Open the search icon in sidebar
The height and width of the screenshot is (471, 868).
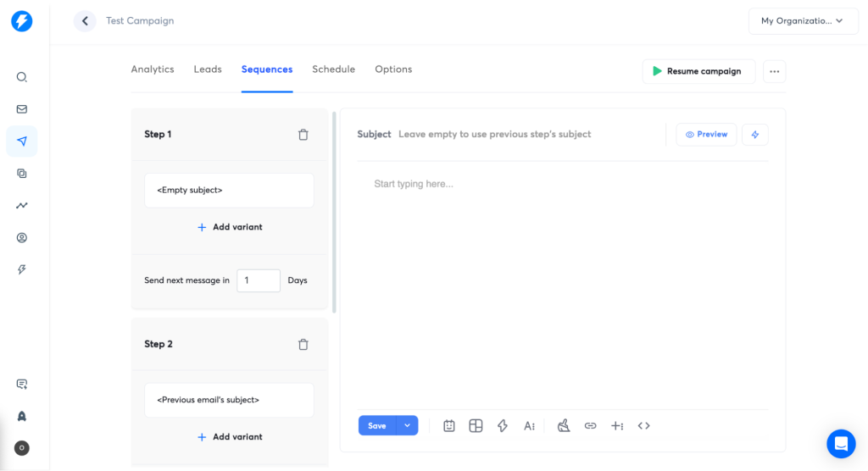(x=21, y=77)
